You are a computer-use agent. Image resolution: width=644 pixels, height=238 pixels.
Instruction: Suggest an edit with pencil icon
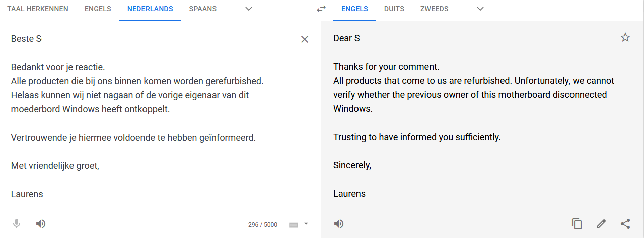601,224
